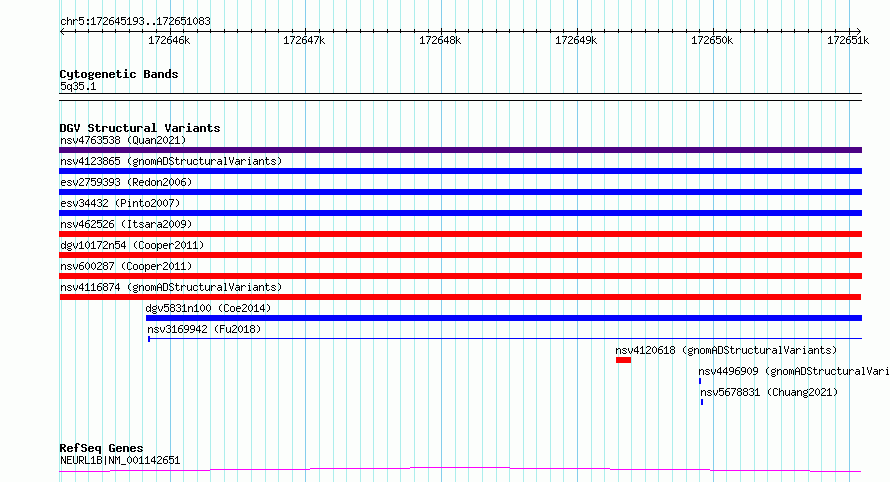Image resolution: width=890 pixels, height=482 pixels.
Task: Select the red nsv4116874 variant bar
Action: pos(460,297)
